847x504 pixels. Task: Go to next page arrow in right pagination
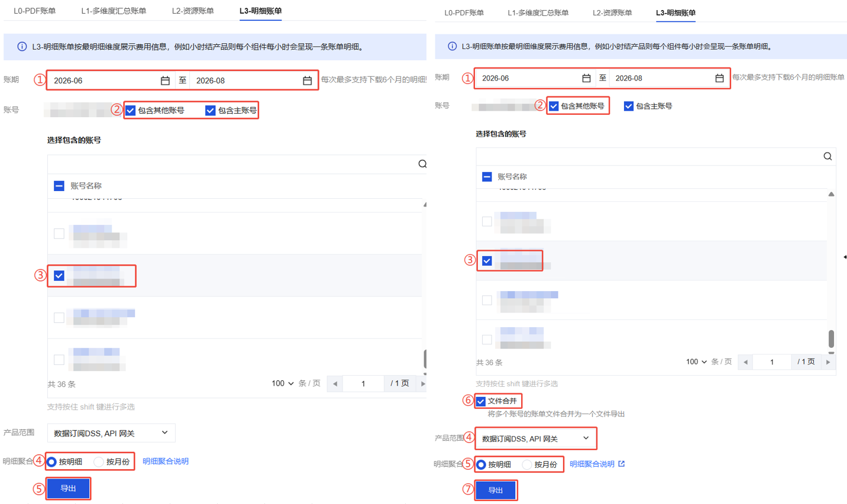828,362
